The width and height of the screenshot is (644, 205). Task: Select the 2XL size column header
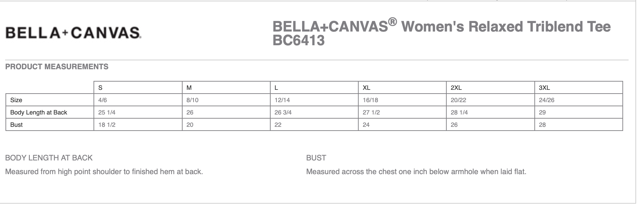tap(456, 88)
